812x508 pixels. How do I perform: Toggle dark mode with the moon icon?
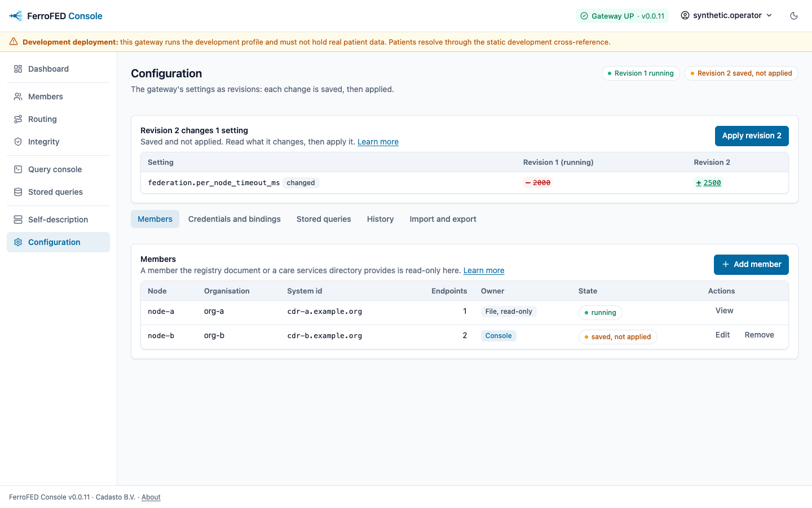click(x=794, y=16)
